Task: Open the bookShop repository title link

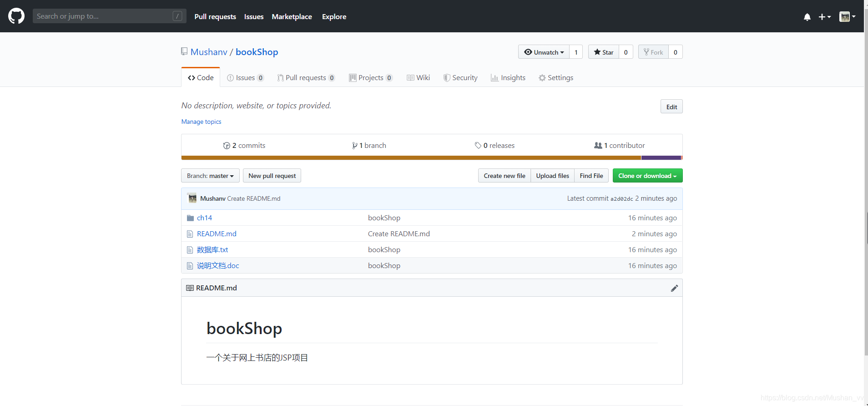Action: pos(257,52)
